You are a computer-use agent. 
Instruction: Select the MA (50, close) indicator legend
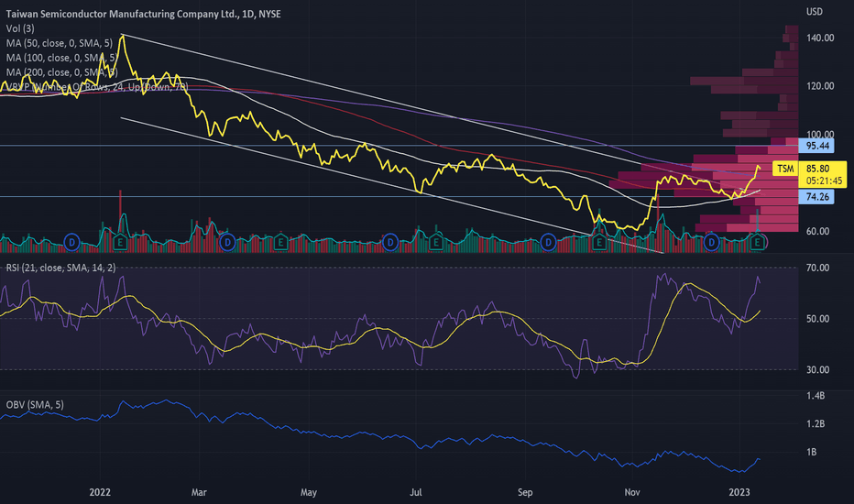[x=60, y=43]
